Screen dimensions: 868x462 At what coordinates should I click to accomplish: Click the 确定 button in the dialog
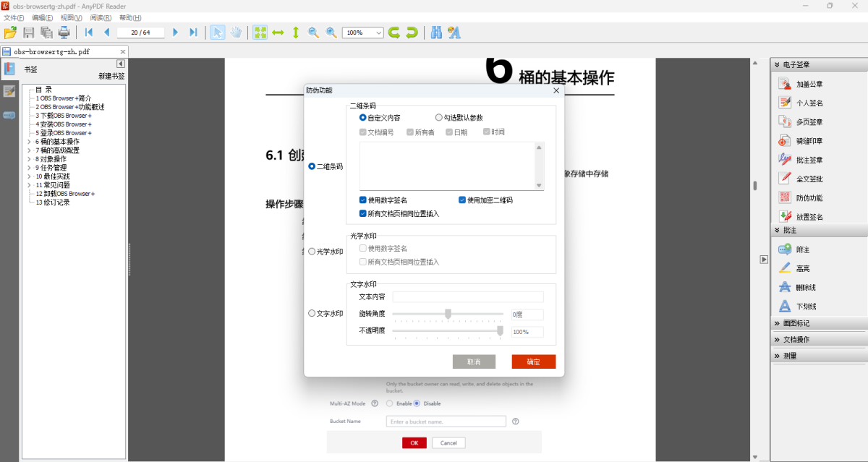[x=533, y=362]
